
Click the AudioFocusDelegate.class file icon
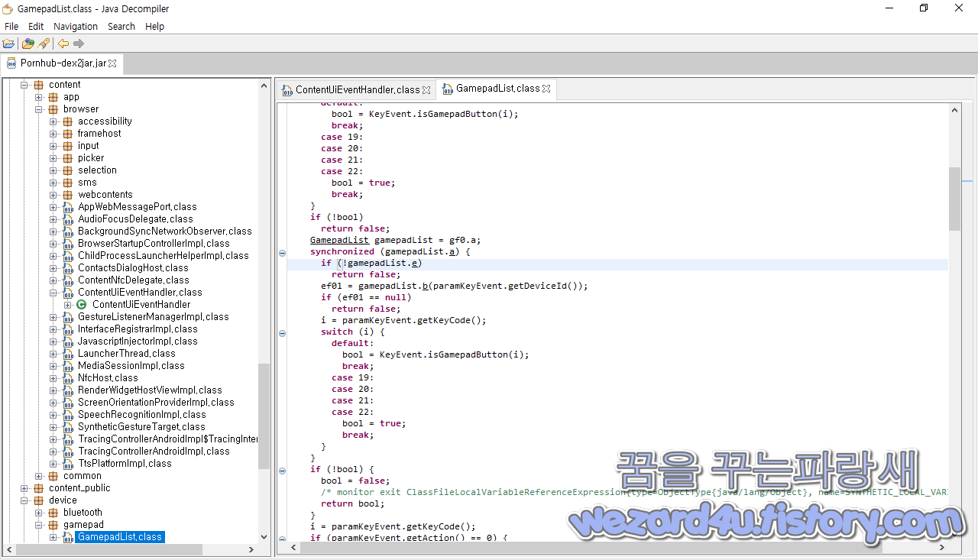tap(67, 219)
